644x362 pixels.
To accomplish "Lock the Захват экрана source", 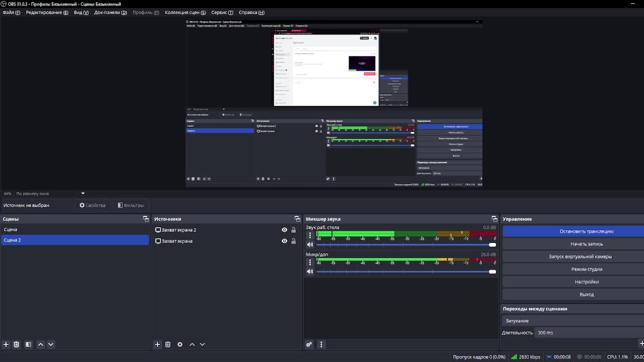I will (x=294, y=241).
